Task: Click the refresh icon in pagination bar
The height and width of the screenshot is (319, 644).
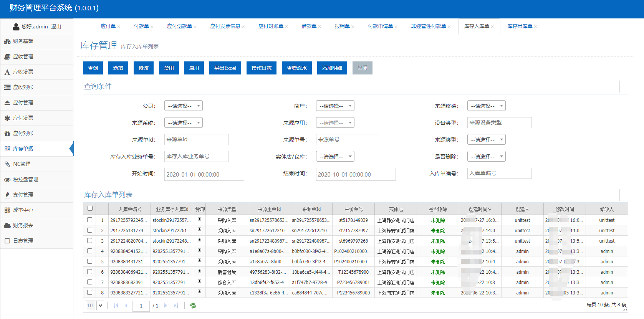Action: (x=193, y=306)
